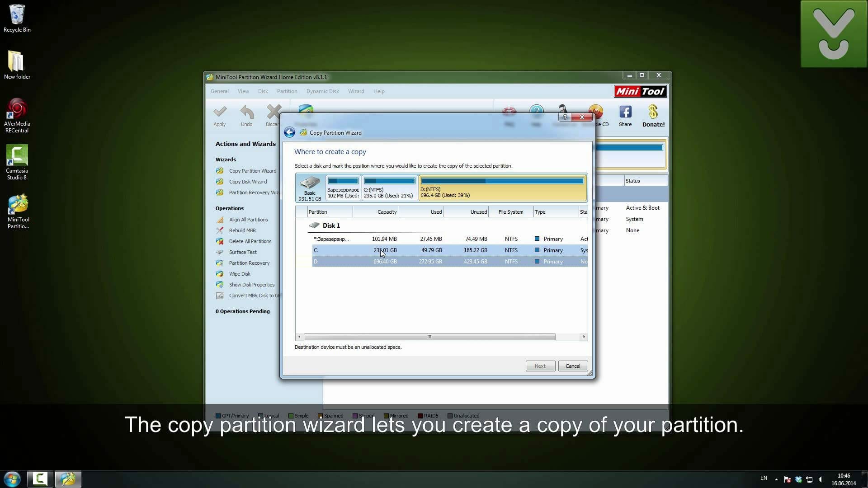Click the Cancel button
This screenshot has width=868, height=488.
point(572,366)
